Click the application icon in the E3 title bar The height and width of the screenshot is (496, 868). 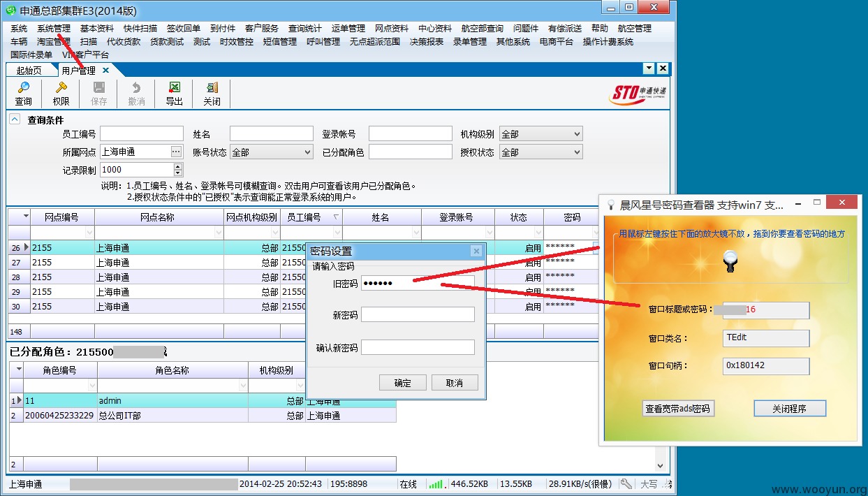(x=10, y=10)
